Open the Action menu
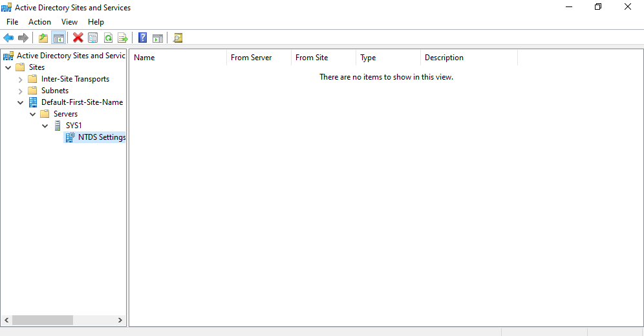This screenshot has height=336, width=644. pyautogui.click(x=39, y=22)
